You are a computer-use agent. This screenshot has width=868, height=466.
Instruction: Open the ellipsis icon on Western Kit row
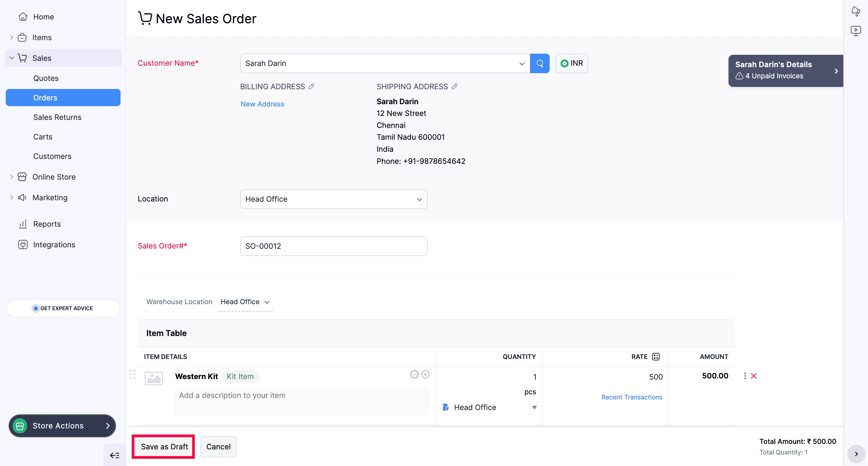(x=414, y=374)
